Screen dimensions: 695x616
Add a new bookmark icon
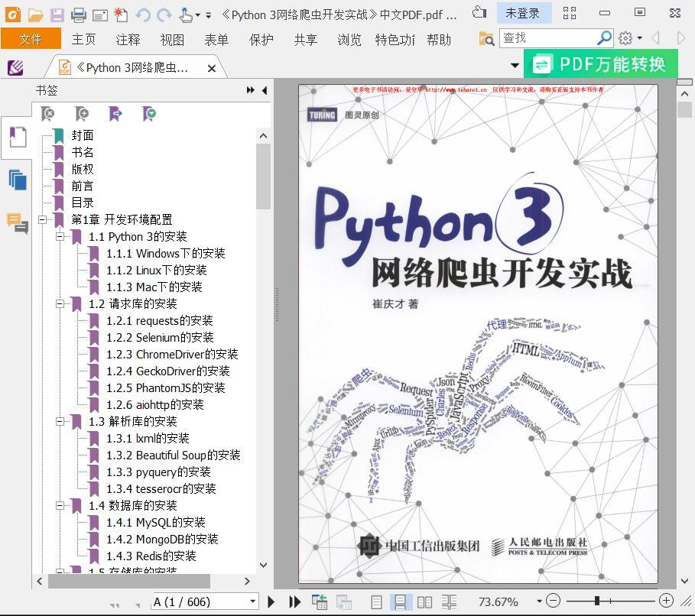click(x=82, y=114)
